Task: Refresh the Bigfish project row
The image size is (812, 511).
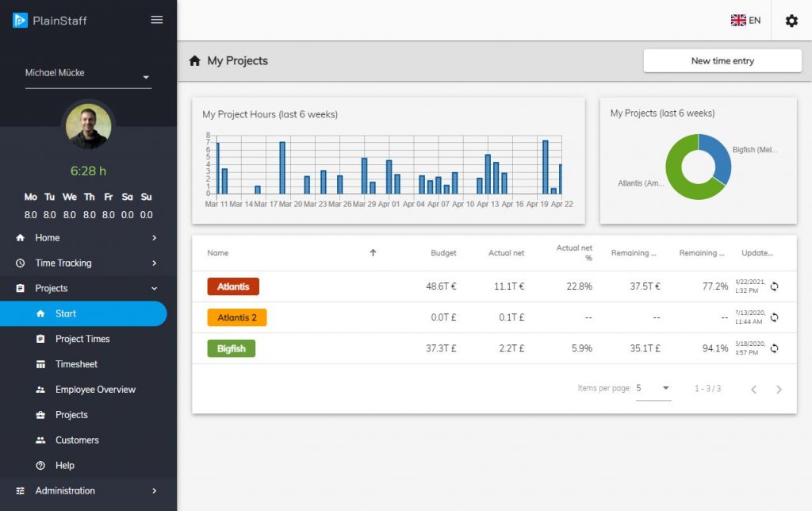Action: point(774,348)
